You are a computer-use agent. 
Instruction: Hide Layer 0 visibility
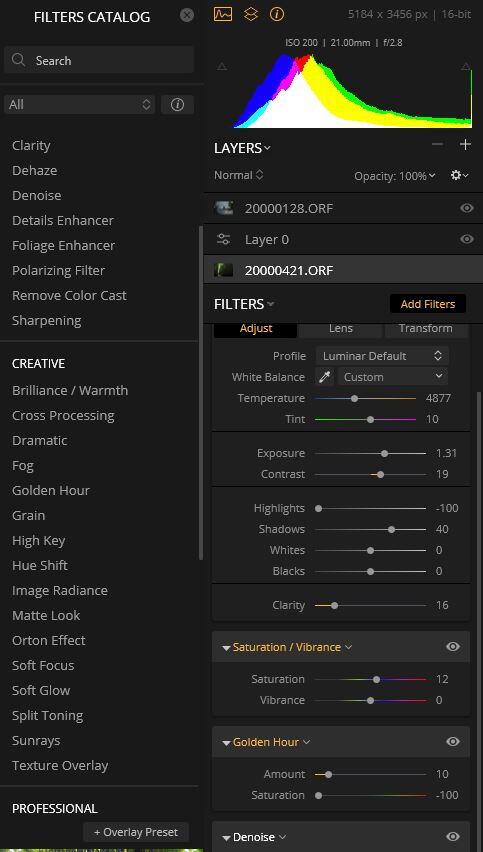click(x=467, y=239)
